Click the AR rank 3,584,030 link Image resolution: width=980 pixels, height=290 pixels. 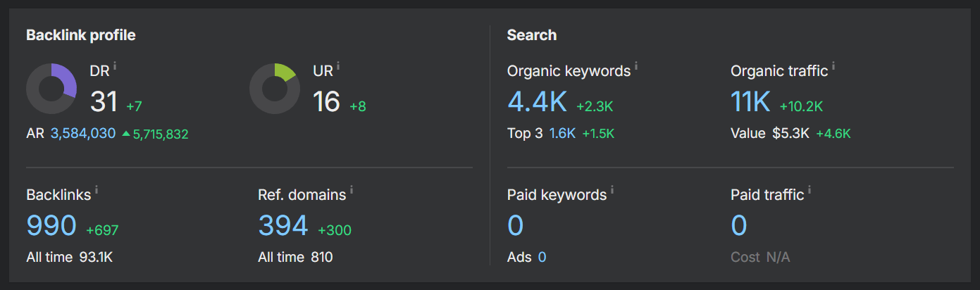click(x=83, y=133)
